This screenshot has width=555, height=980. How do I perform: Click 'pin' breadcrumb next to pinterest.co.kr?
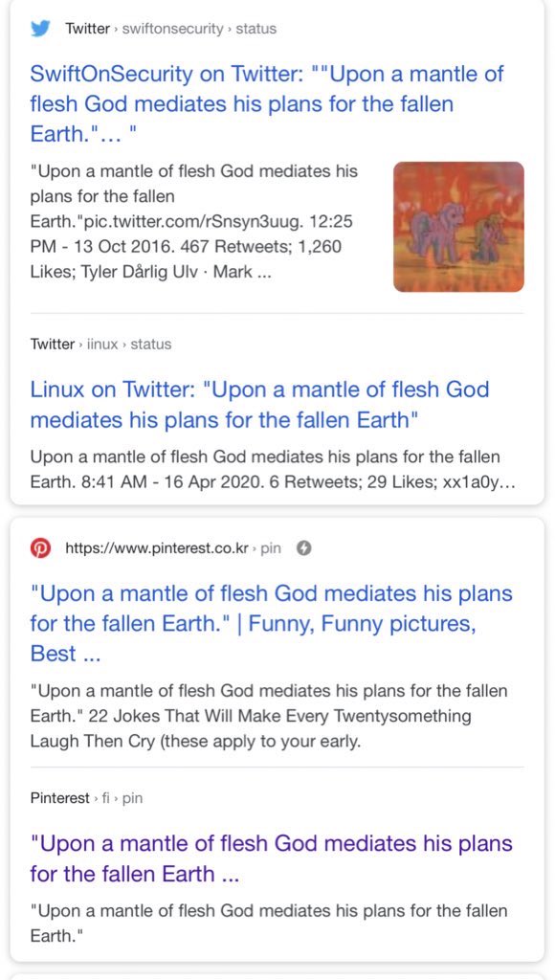tap(271, 548)
